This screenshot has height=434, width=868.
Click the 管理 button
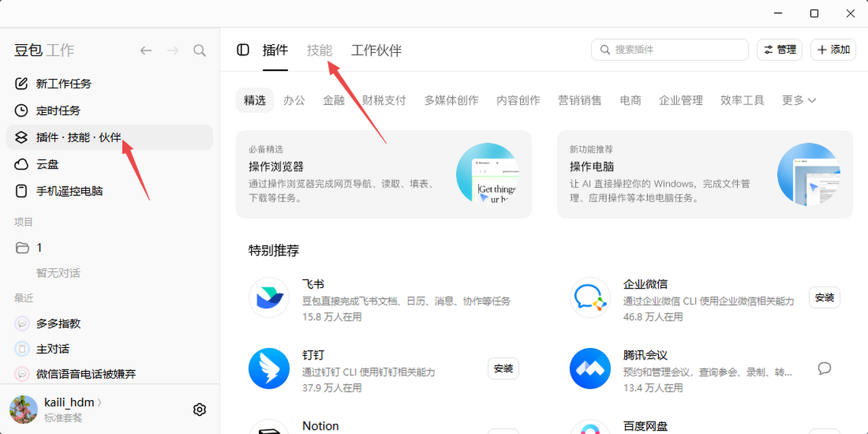tap(779, 50)
